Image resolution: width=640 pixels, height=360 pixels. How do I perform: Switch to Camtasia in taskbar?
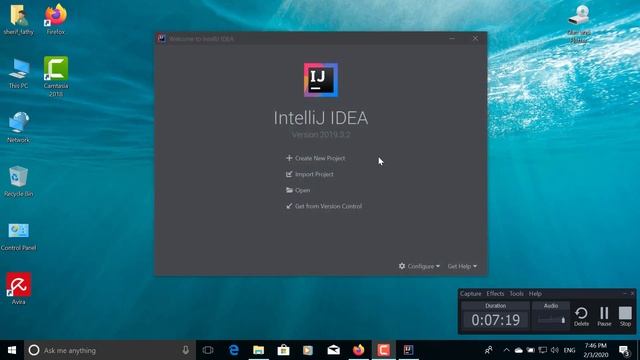[x=383, y=350]
